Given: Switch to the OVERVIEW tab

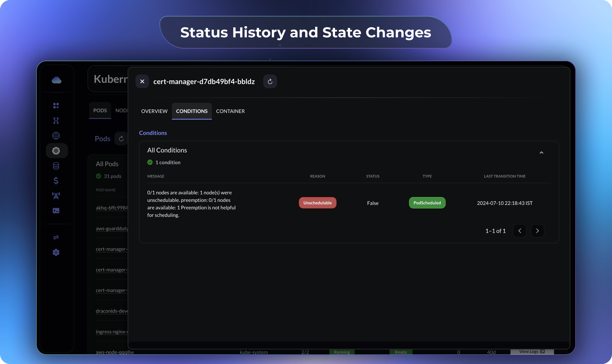Looking at the screenshot, I should tap(154, 111).
